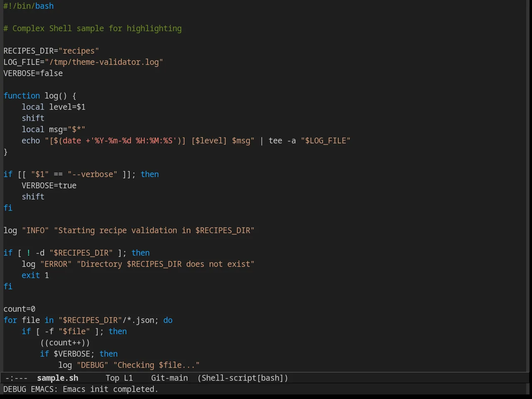The height and width of the screenshot is (399, 532).
Task: Click the Shell-script[bash] major mode indicator
Action: (243, 378)
